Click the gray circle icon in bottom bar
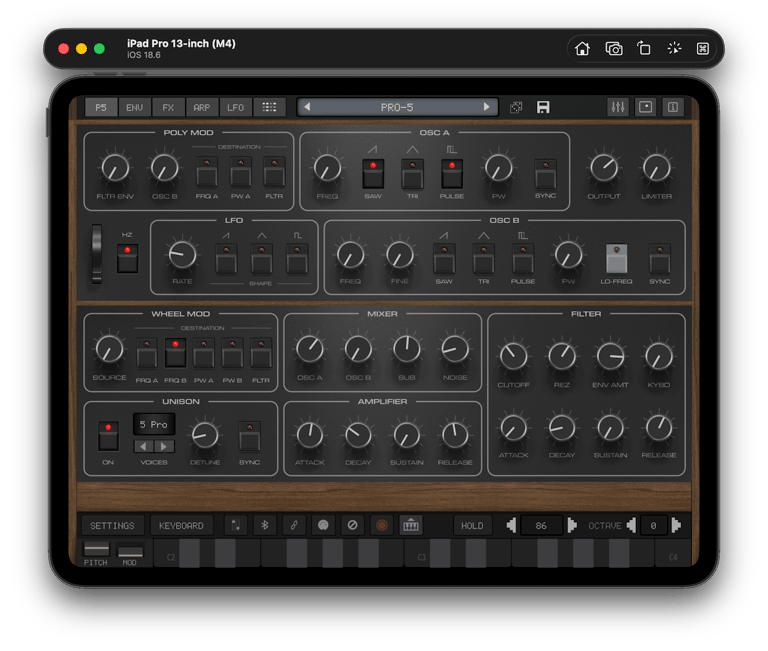768x651 pixels. tap(323, 526)
